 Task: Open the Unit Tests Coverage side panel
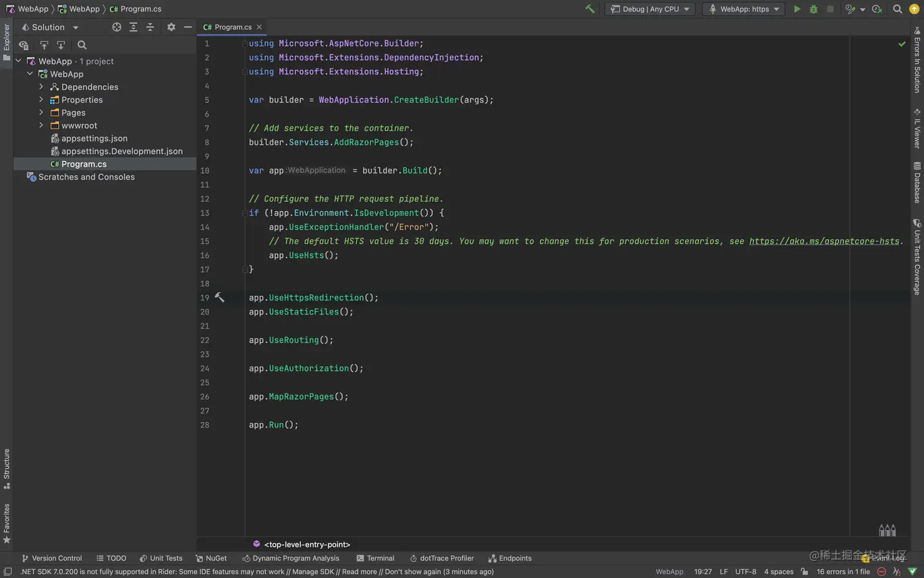917,257
